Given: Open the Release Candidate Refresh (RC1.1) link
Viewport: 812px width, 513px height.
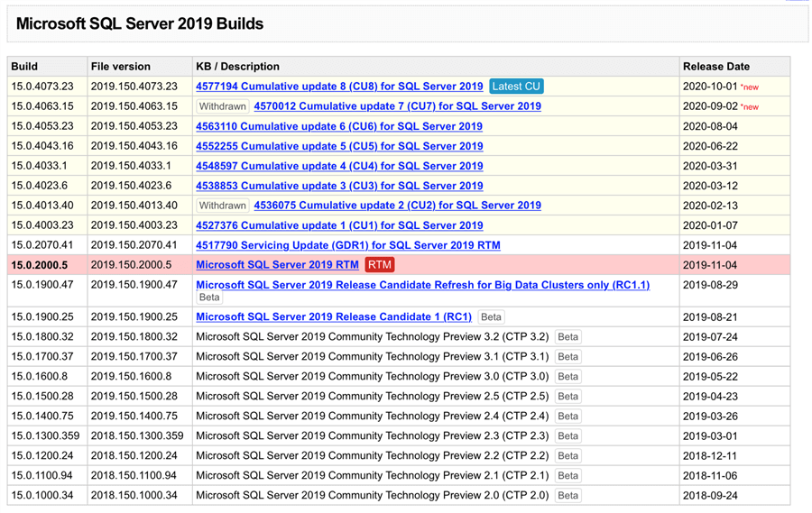Looking at the screenshot, I should point(422,285).
